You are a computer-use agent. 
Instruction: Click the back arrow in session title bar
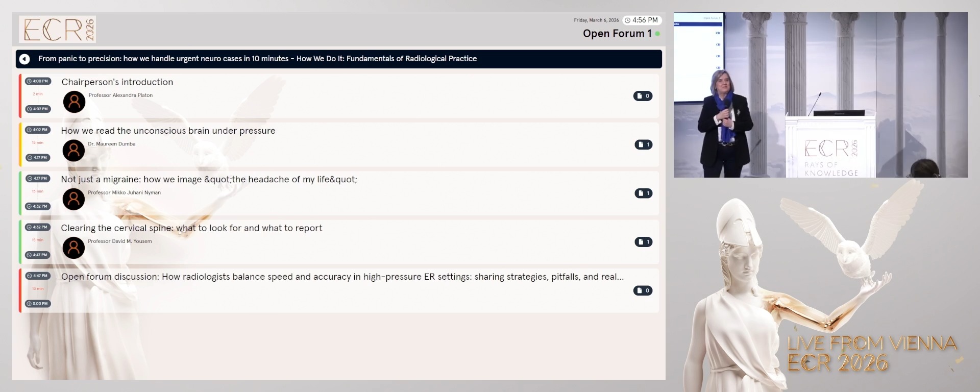(24, 59)
